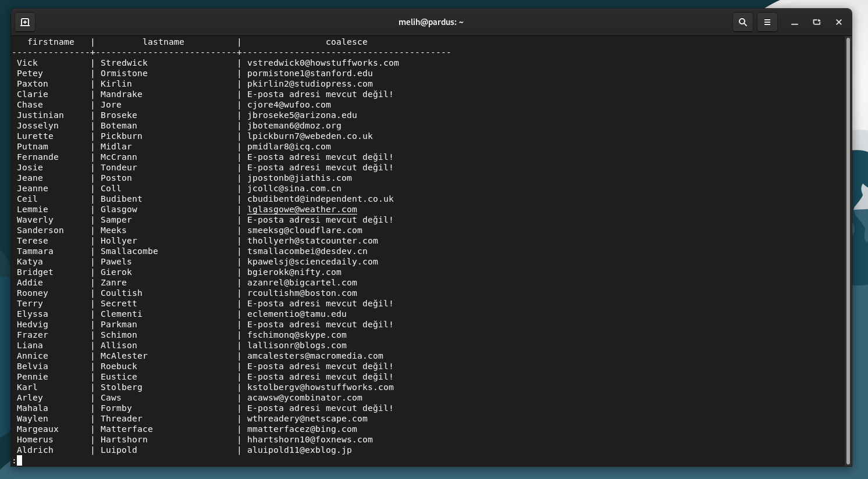
Task: Select rcoultishm@boston.com email text
Action: click(302, 293)
